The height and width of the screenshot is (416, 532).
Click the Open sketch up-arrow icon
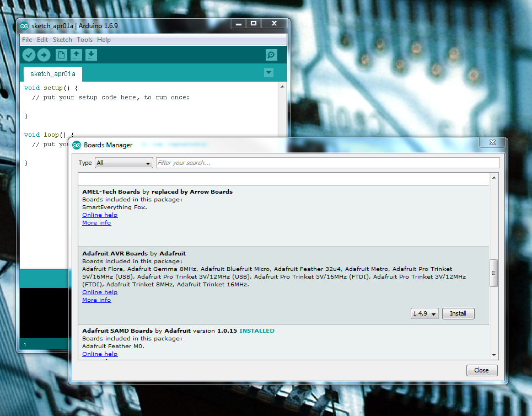click(76, 55)
